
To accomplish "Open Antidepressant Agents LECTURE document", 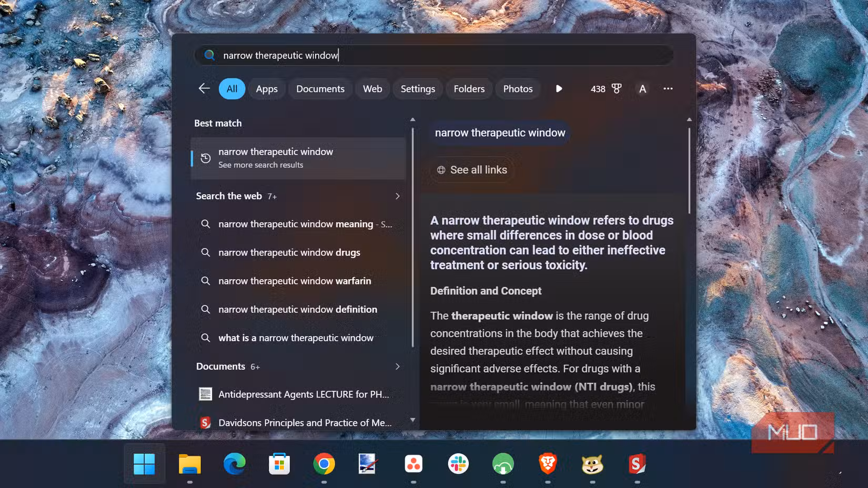I will tap(298, 394).
